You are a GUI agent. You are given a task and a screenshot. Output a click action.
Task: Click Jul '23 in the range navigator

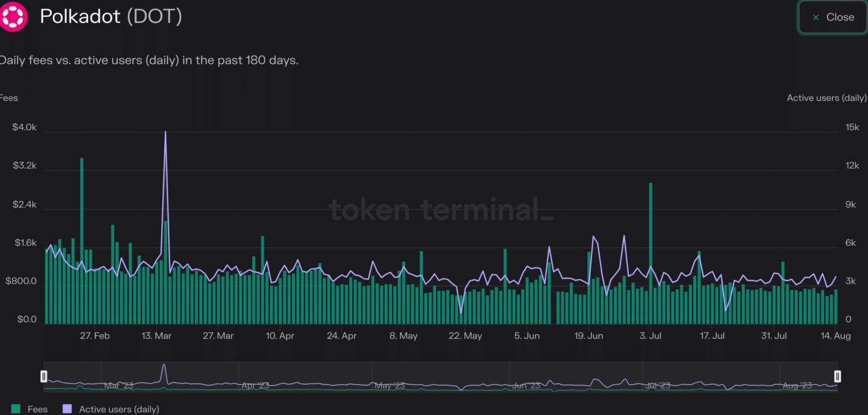tap(658, 386)
